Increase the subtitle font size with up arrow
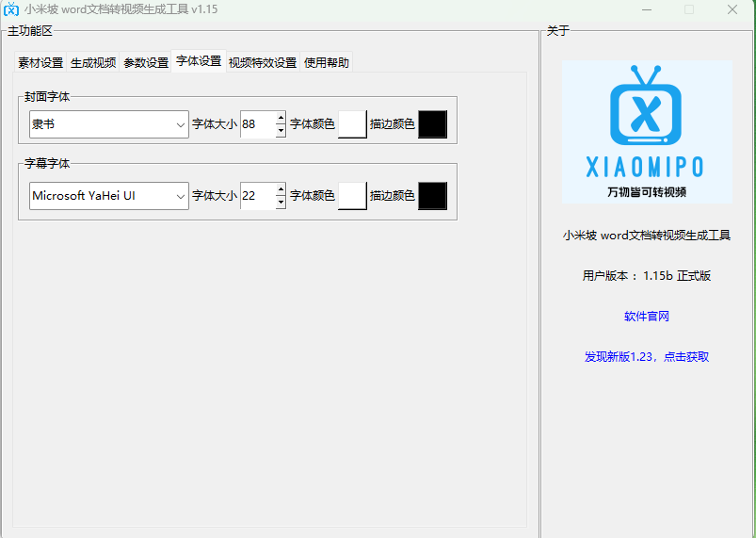The height and width of the screenshot is (538, 756). (x=281, y=190)
